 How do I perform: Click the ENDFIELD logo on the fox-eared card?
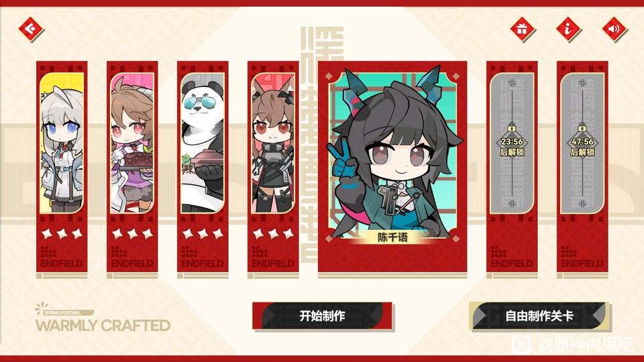point(273,257)
